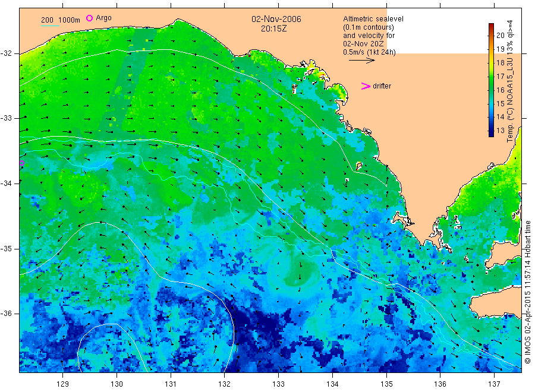Click the magenta drifter arrowhead symbol

click(366, 86)
